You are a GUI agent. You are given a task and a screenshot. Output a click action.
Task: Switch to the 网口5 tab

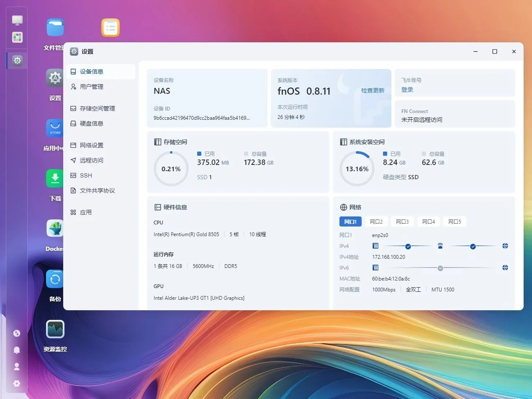point(455,221)
